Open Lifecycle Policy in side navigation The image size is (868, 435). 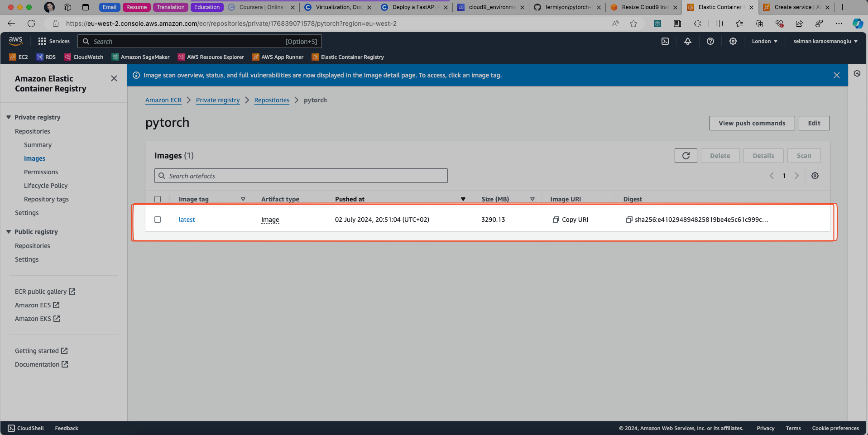[x=46, y=186]
